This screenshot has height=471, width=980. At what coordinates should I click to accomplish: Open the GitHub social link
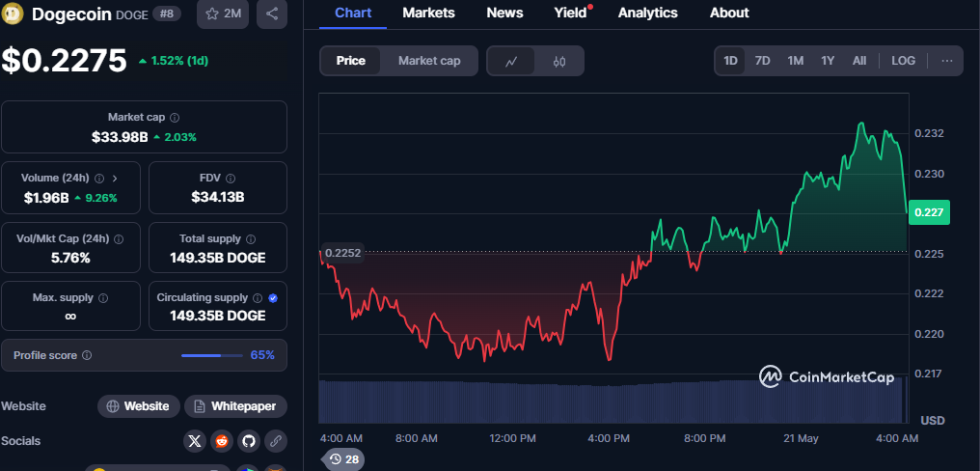(x=249, y=441)
